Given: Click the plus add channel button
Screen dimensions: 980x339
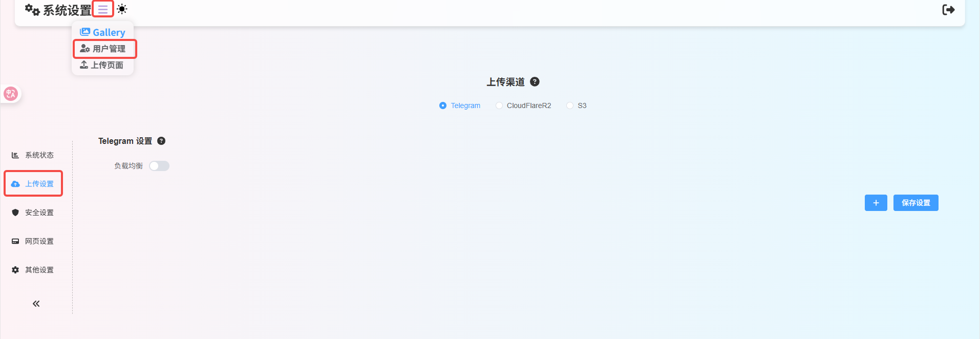Looking at the screenshot, I should 876,203.
